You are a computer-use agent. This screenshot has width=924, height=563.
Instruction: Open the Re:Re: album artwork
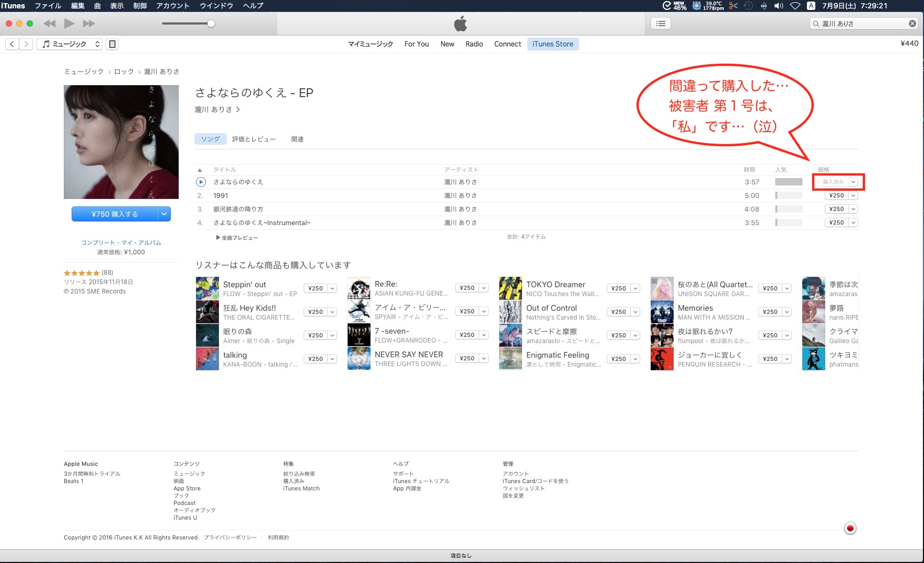tap(359, 288)
